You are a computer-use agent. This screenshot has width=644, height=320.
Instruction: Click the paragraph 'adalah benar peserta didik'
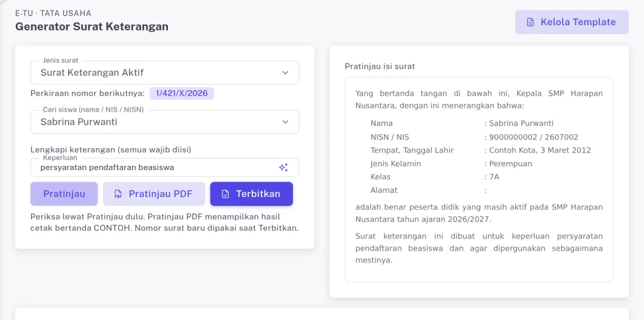tap(479, 213)
